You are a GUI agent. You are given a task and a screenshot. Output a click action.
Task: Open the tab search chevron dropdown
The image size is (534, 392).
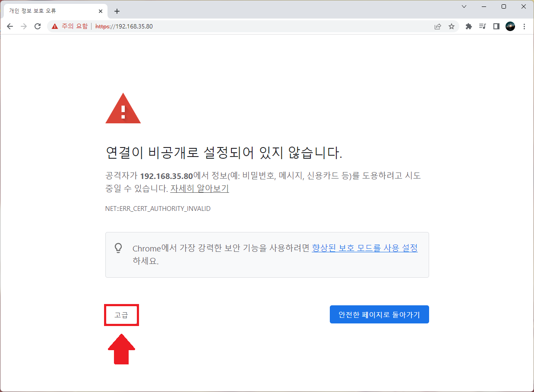point(464,6)
